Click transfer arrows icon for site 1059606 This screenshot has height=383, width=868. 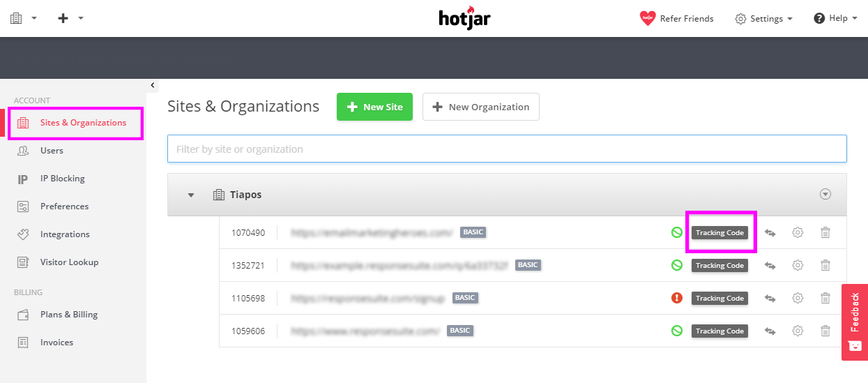click(x=770, y=331)
